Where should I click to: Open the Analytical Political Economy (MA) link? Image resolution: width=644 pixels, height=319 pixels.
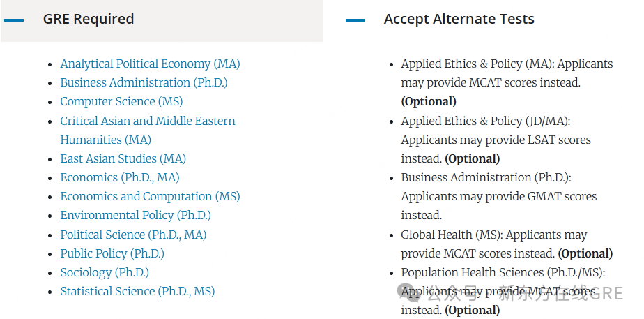150,64
